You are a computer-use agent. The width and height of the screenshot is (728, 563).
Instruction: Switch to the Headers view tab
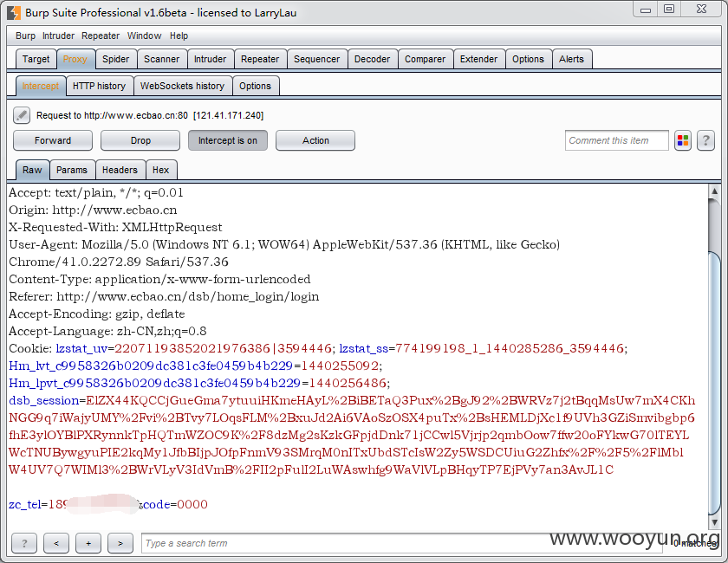[120, 170]
